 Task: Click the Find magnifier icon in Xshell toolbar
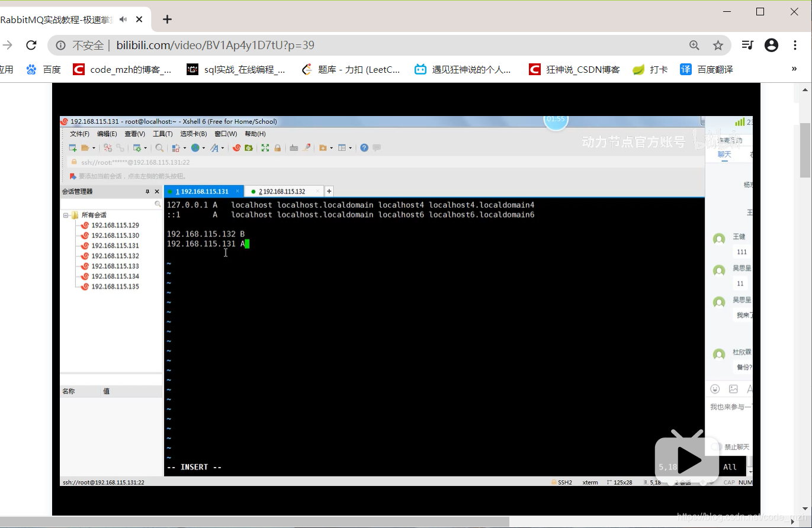159,148
